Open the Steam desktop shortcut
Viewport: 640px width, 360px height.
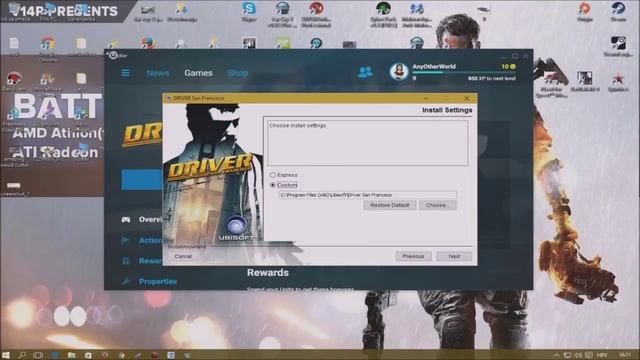tap(618, 11)
